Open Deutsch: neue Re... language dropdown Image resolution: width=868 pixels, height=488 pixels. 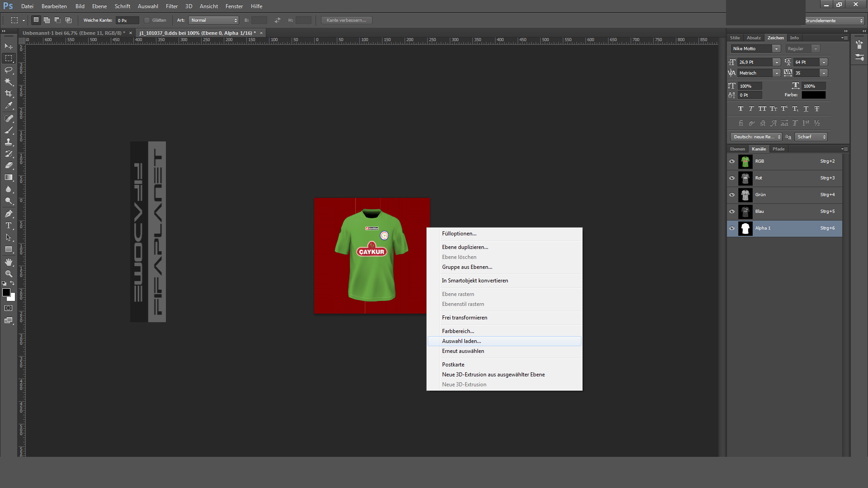click(756, 137)
